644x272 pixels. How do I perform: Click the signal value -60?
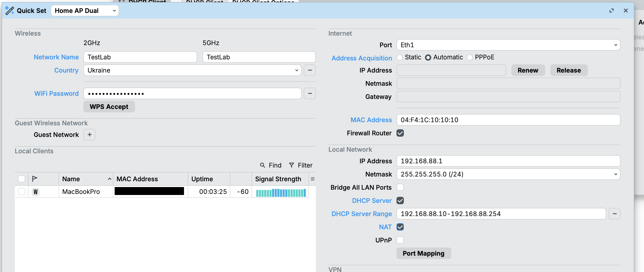243,192
